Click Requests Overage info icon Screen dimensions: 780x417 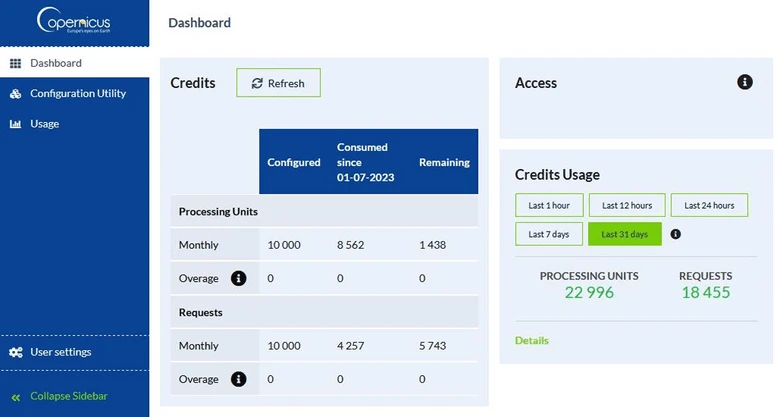(238, 379)
